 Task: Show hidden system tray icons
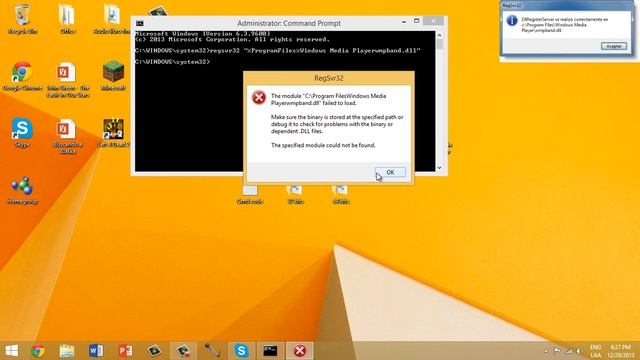pos(546,351)
